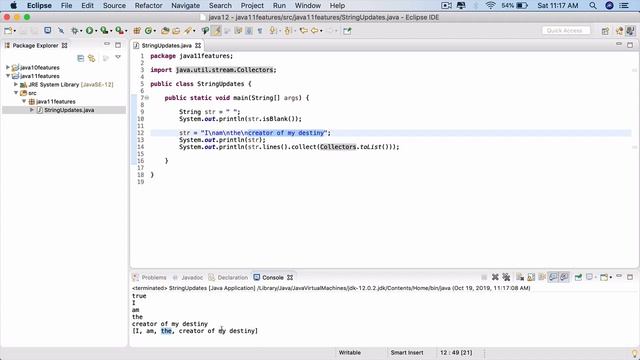Click the Coverage launch toolbar icon
Viewport: 640px width, 360px height.
(x=104, y=31)
